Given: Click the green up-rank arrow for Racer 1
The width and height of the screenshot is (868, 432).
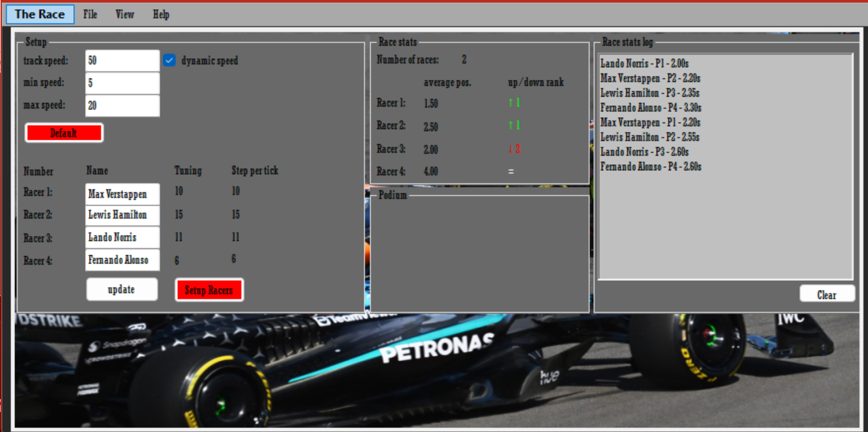Looking at the screenshot, I should point(513,103).
